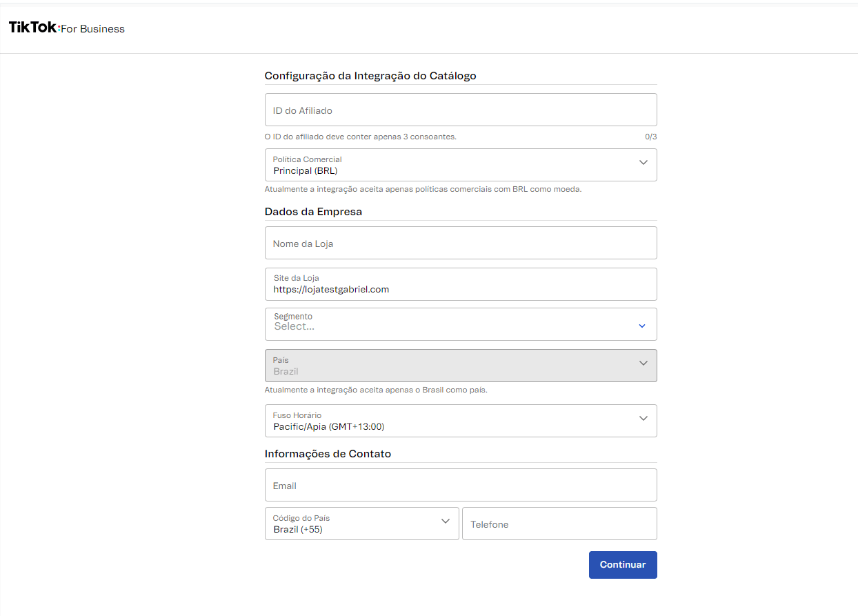
Task: Click the 0/3 character counter
Action: [x=650, y=137]
